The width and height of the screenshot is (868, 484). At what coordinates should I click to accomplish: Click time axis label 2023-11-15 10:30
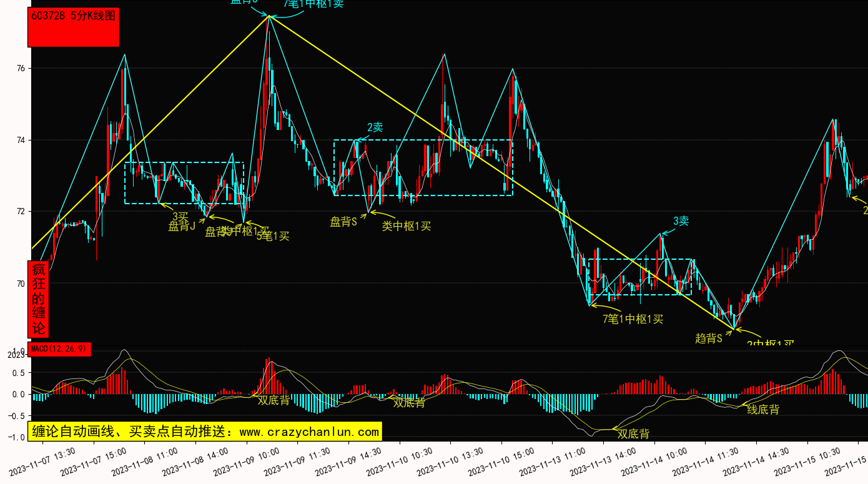pos(807,462)
